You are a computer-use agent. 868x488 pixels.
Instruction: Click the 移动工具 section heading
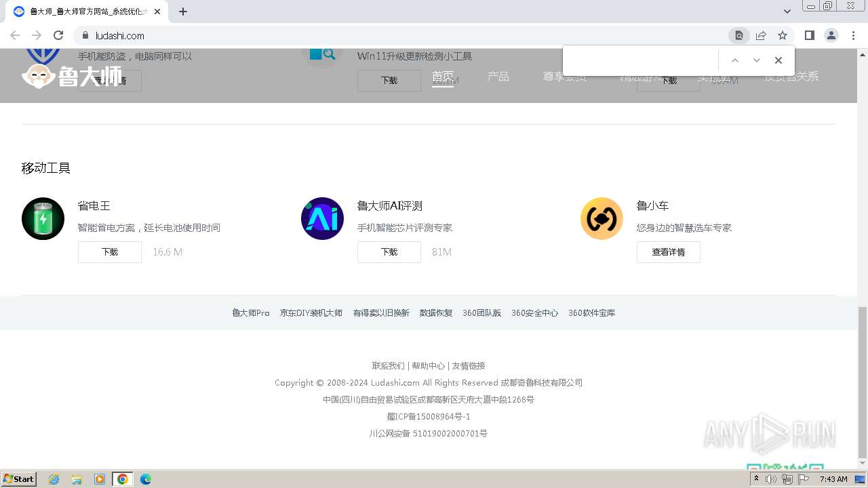click(x=46, y=168)
